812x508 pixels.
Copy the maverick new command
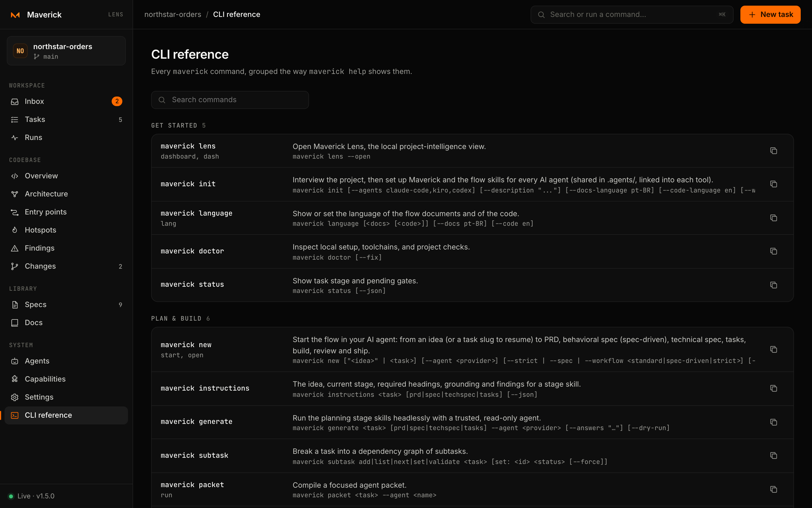tap(773, 349)
